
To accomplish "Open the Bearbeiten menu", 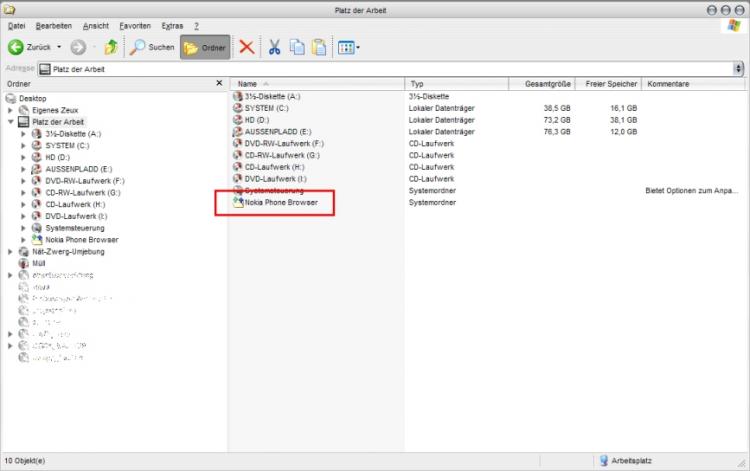I will pos(54,26).
